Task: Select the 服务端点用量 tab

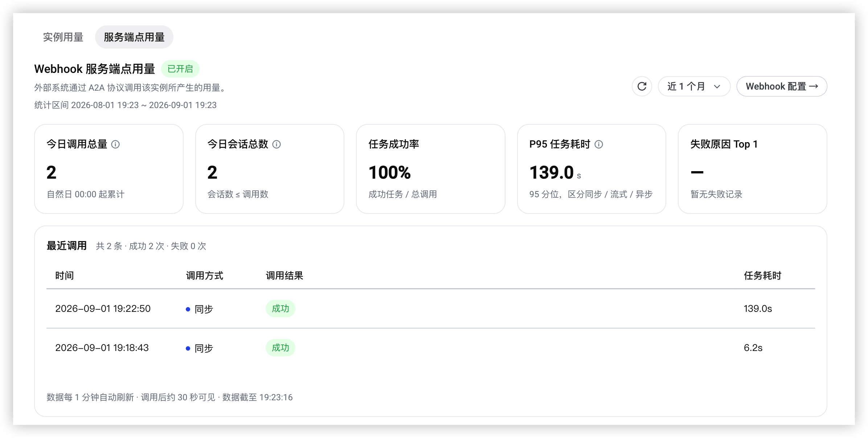Action: (x=134, y=37)
